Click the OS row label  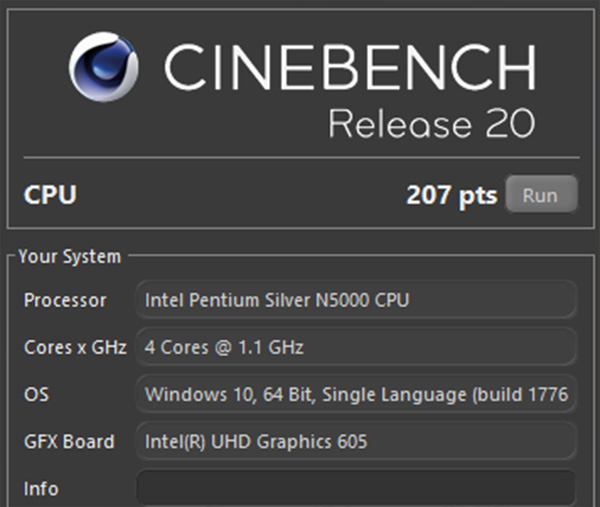(36, 394)
